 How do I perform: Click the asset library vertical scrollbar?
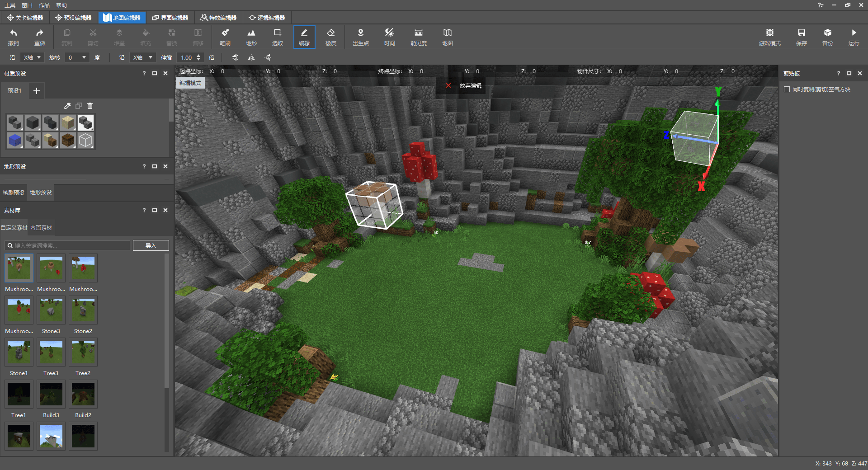pos(166,321)
